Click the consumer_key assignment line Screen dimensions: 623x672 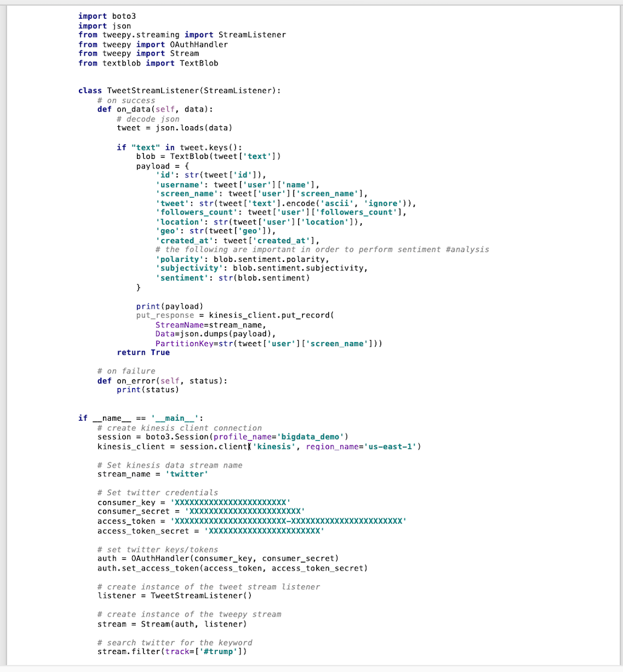click(x=194, y=503)
